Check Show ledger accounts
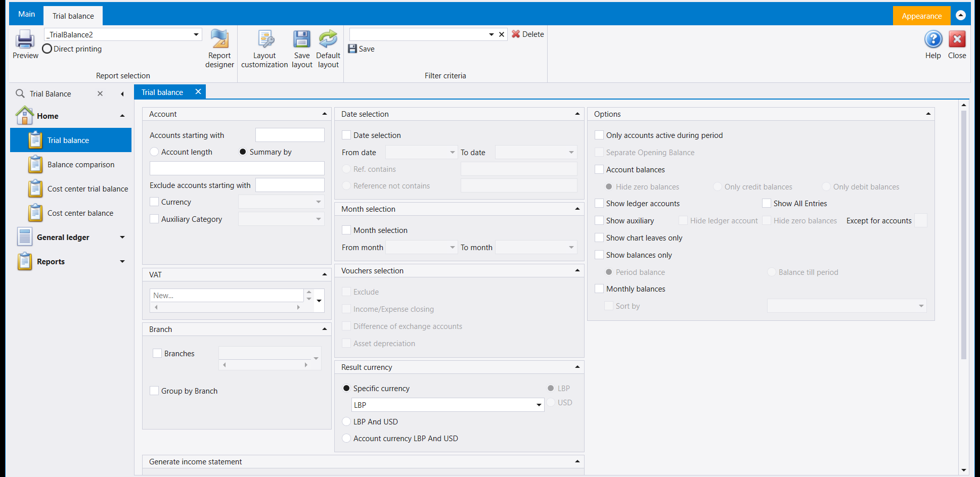The height and width of the screenshot is (477, 980). (599, 203)
